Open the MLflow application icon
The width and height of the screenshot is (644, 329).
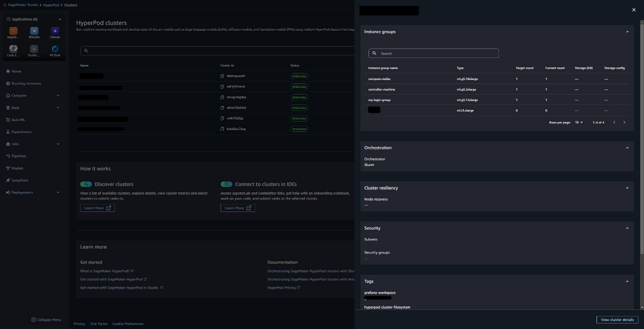click(55, 49)
